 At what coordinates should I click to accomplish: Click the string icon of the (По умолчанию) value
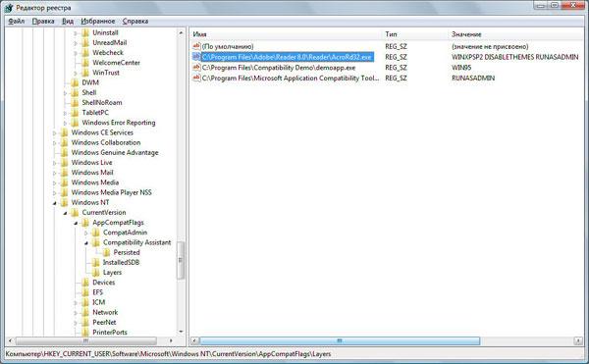point(196,46)
